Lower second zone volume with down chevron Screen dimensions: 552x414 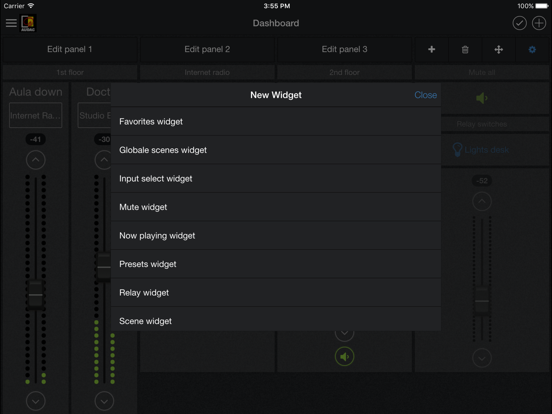[104, 401]
